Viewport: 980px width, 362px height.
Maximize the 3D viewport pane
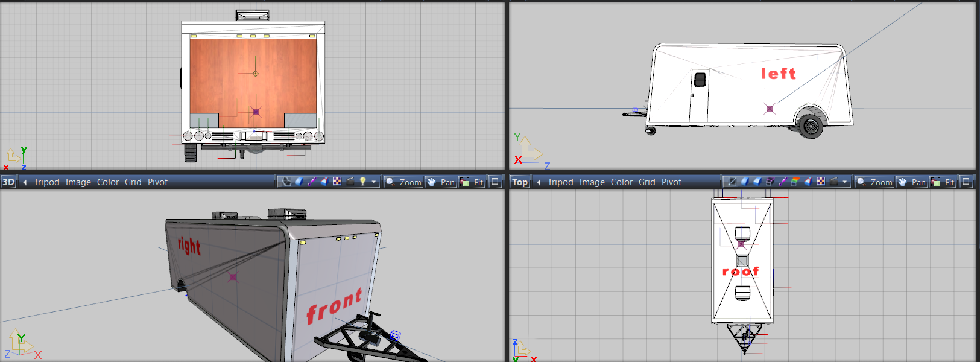[x=495, y=182]
